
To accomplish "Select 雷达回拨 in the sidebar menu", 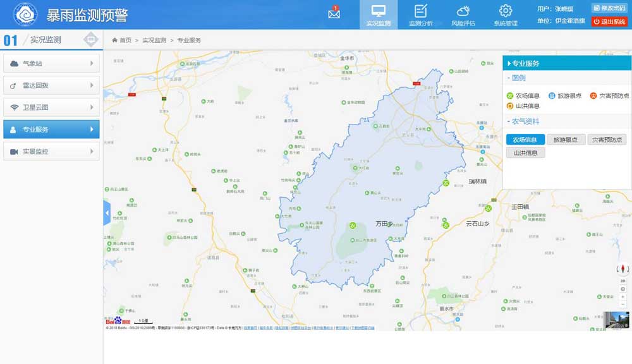I will (x=51, y=85).
